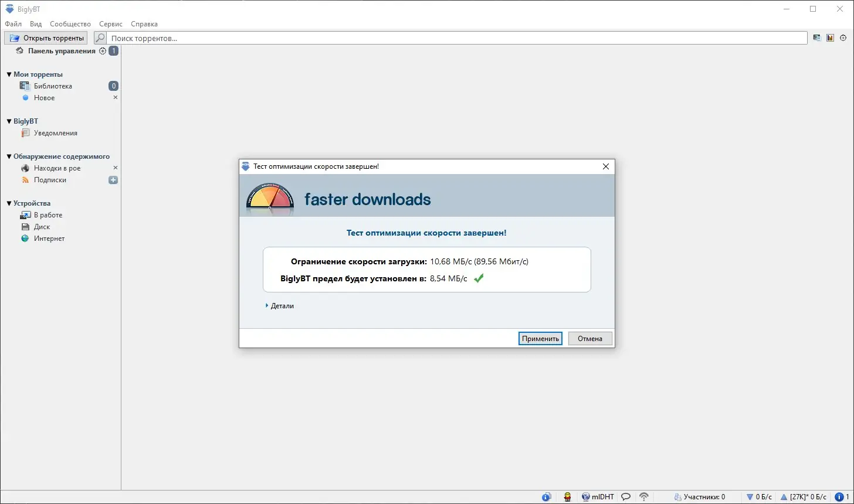The height and width of the screenshot is (504, 854).
Task: Collapse the Устройства section
Action: [x=9, y=203]
